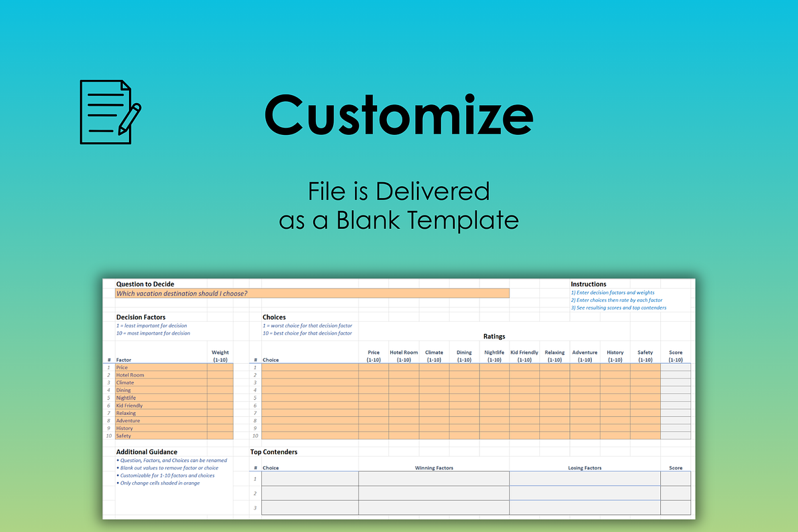This screenshot has height=532, width=798.
Task: Select the "Relaxing" cell in the Factor list
Action: pos(161,413)
